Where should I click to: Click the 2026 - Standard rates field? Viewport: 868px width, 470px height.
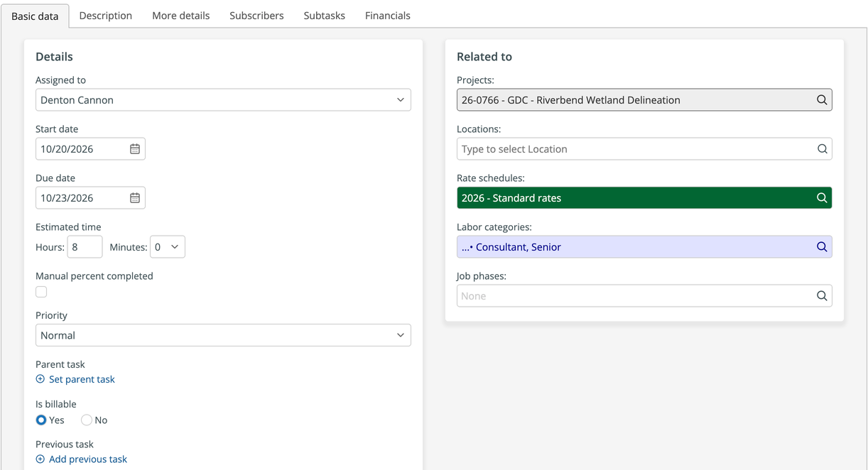coord(644,198)
